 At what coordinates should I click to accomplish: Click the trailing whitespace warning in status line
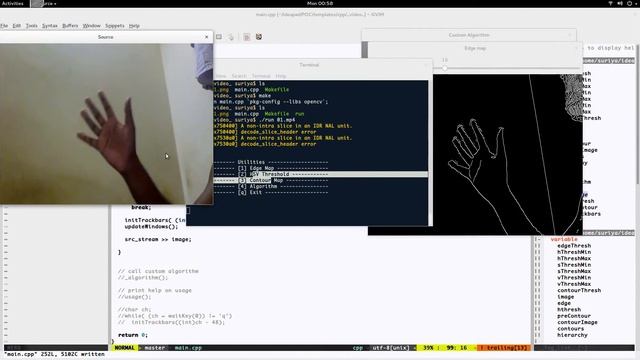point(505,348)
